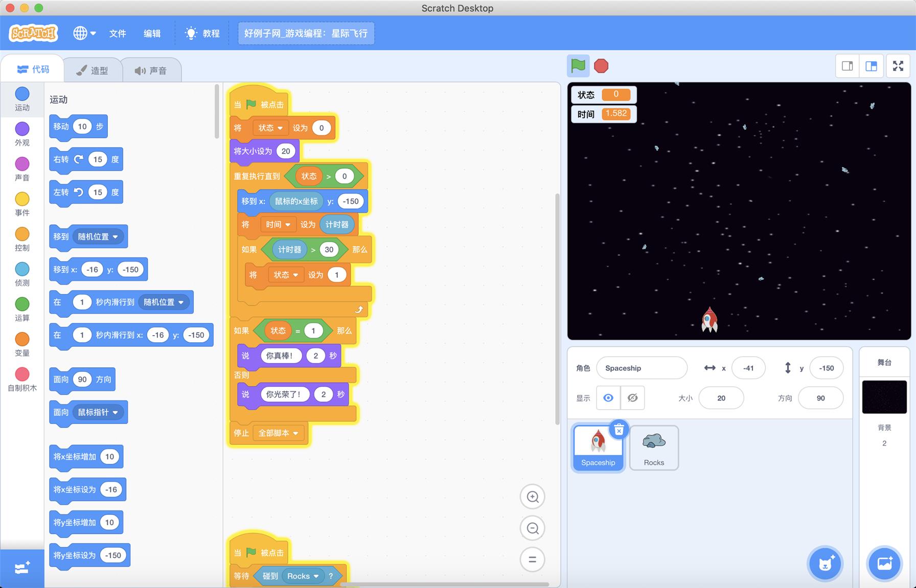The image size is (916, 588).
Task: Select the 运动 motion category
Action: coord(22,99)
